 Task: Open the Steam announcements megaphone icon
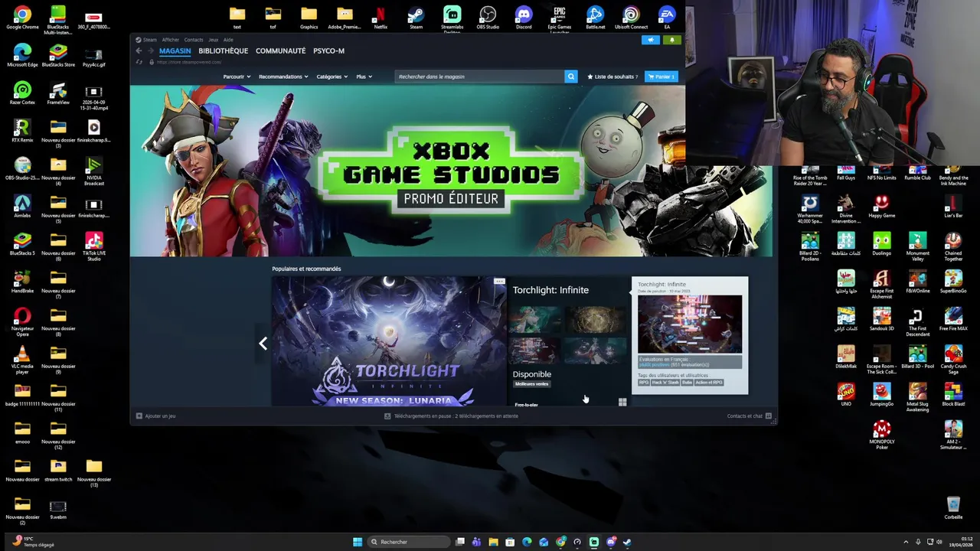pyautogui.click(x=650, y=40)
